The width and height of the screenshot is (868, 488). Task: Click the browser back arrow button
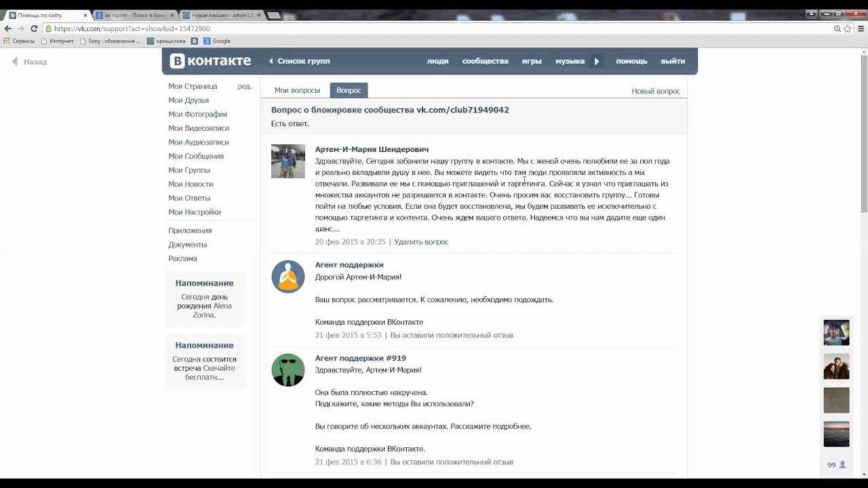pyautogui.click(x=7, y=28)
